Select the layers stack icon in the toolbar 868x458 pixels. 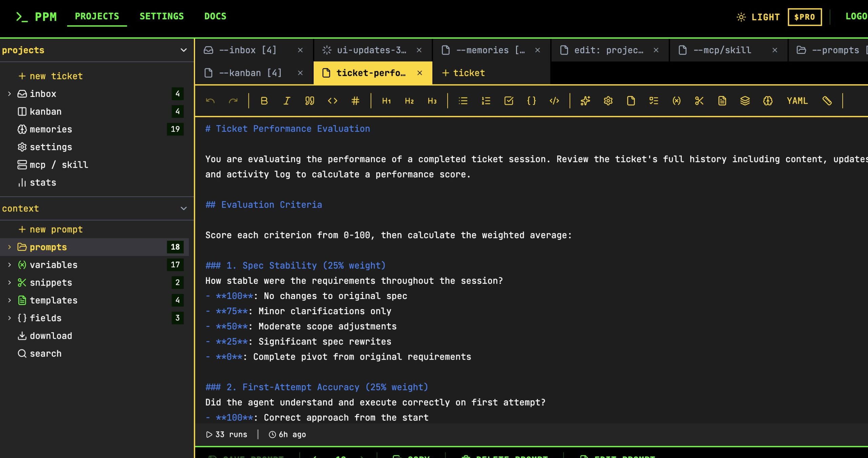pyautogui.click(x=744, y=101)
